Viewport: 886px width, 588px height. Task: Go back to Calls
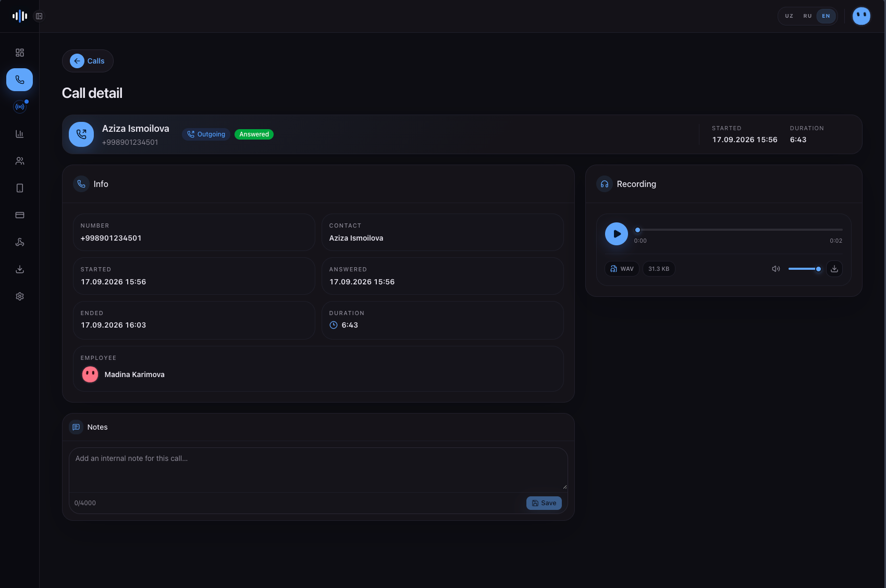pyautogui.click(x=88, y=61)
